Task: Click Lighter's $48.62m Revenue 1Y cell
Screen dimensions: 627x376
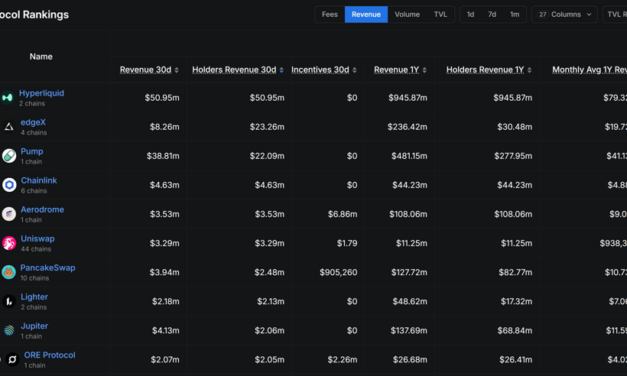Action: [x=410, y=302]
